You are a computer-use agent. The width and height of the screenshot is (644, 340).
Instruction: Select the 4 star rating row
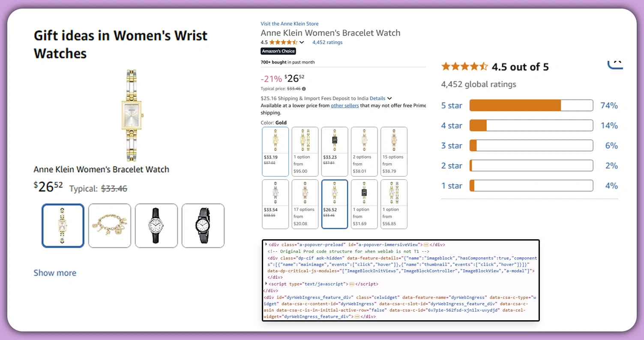451,125
